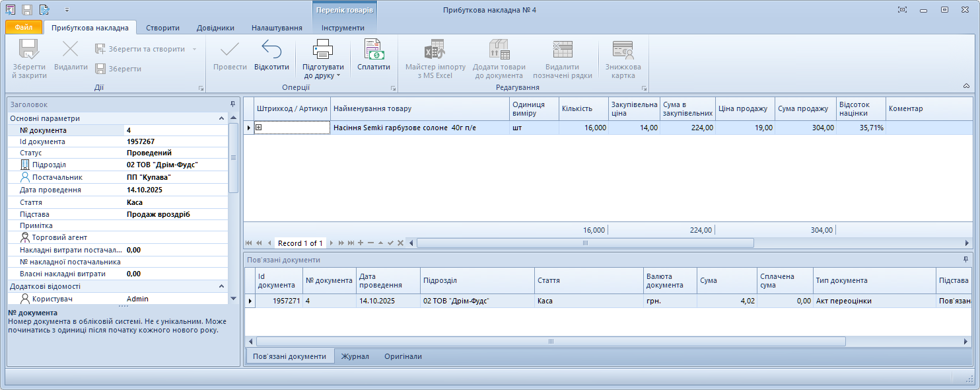The width and height of the screenshot is (980, 390).
Task: Collapse the Додаткові відомості section
Action: pos(221,286)
